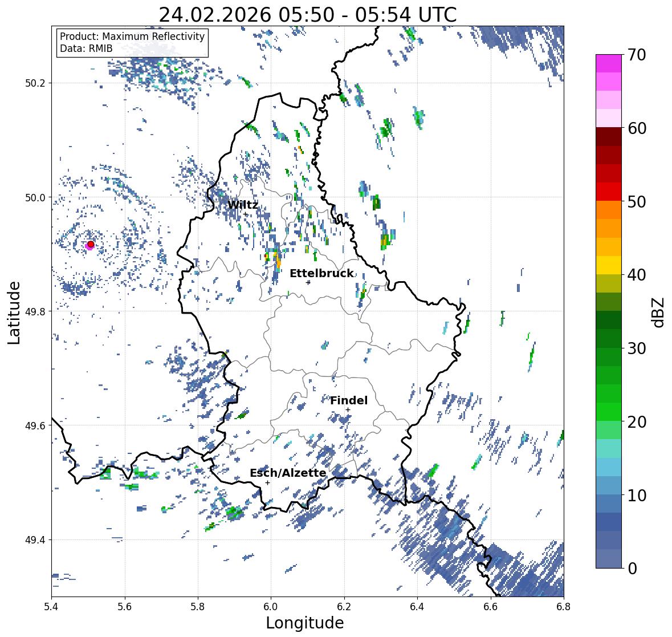672x637 pixels.
Task: Click the cross marker below the Wiltz label
Action: (x=246, y=214)
